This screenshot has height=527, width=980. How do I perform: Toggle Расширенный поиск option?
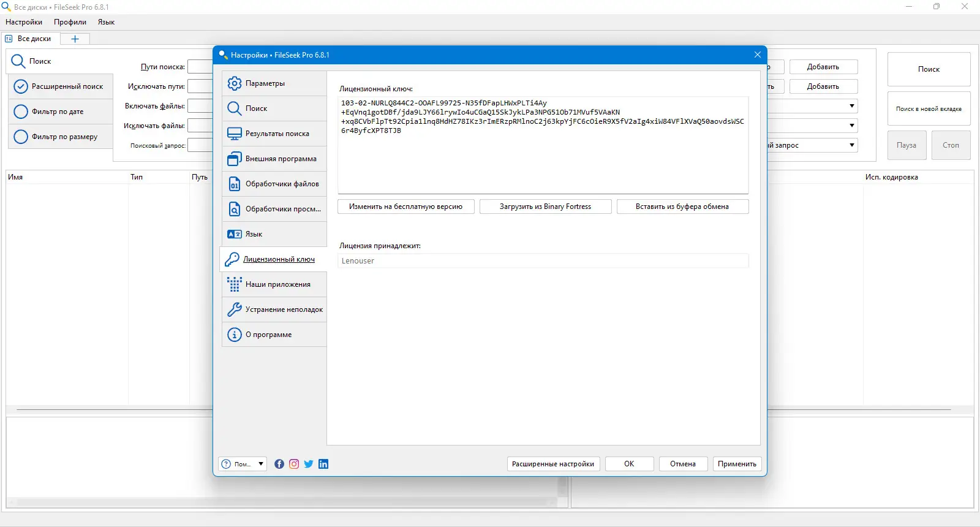[x=61, y=86]
